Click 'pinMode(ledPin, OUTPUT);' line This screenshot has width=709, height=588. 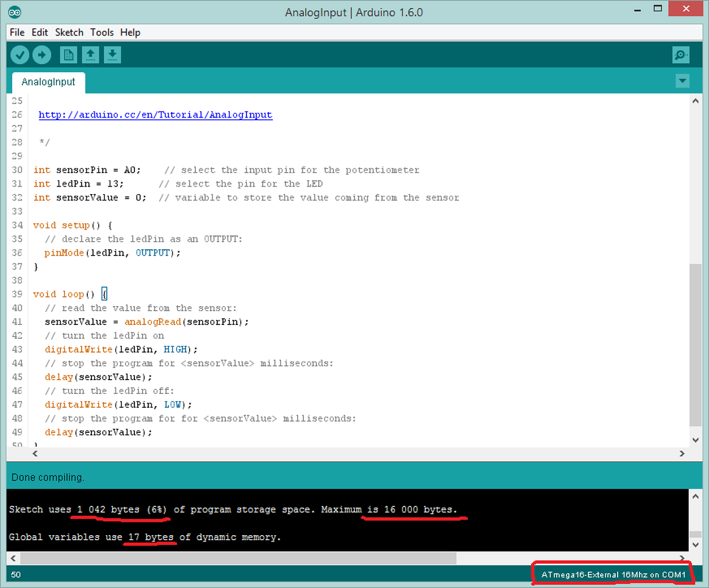pos(113,253)
